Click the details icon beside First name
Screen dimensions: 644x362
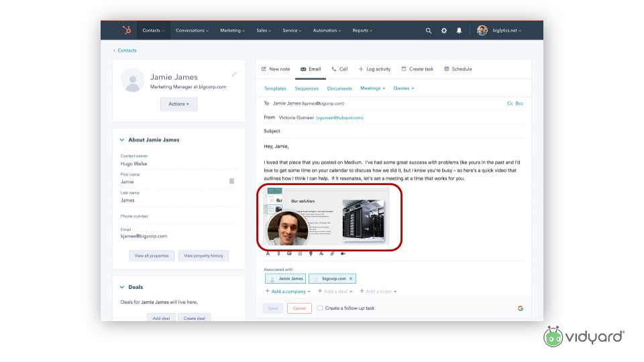[231, 181]
